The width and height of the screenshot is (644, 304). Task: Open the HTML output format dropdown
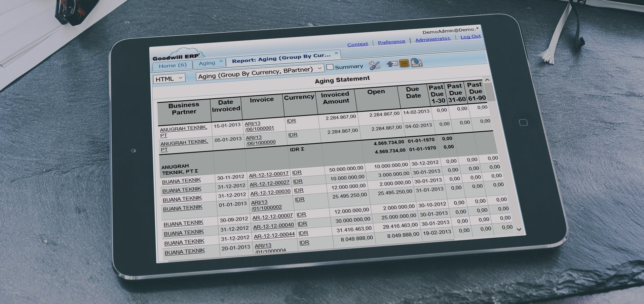pos(169,78)
